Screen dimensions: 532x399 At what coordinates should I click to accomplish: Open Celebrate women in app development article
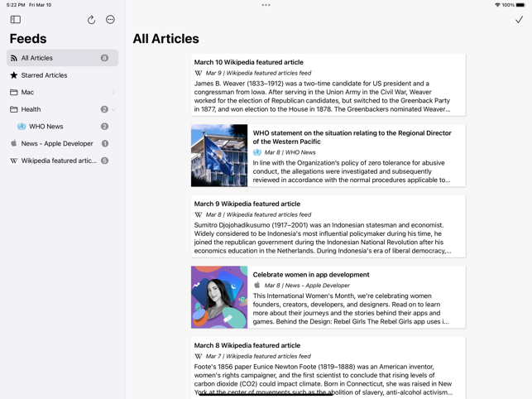[x=328, y=297]
